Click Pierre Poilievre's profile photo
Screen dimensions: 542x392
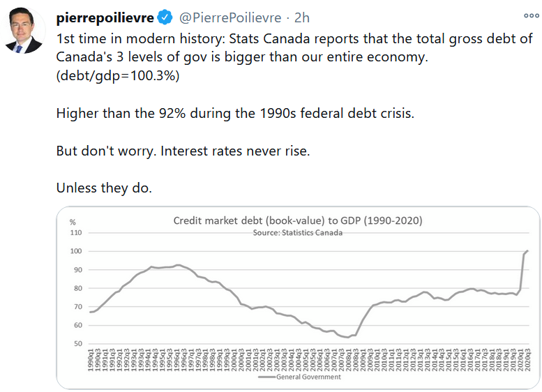tap(24, 31)
